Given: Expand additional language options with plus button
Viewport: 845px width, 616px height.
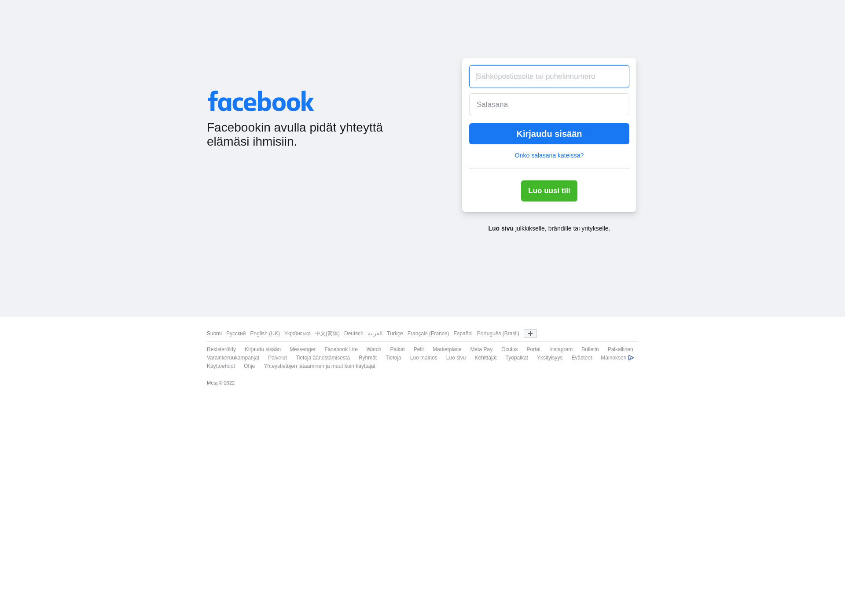Looking at the screenshot, I should pos(530,333).
